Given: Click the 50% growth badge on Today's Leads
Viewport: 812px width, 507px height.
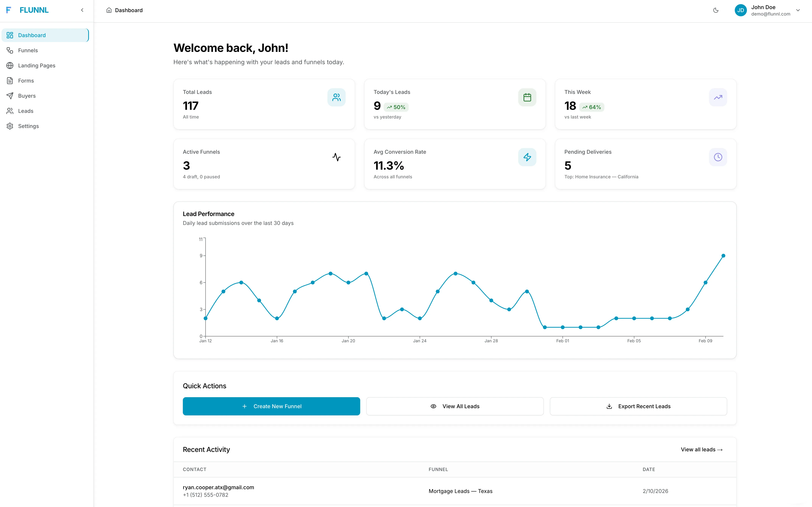Looking at the screenshot, I should point(396,107).
